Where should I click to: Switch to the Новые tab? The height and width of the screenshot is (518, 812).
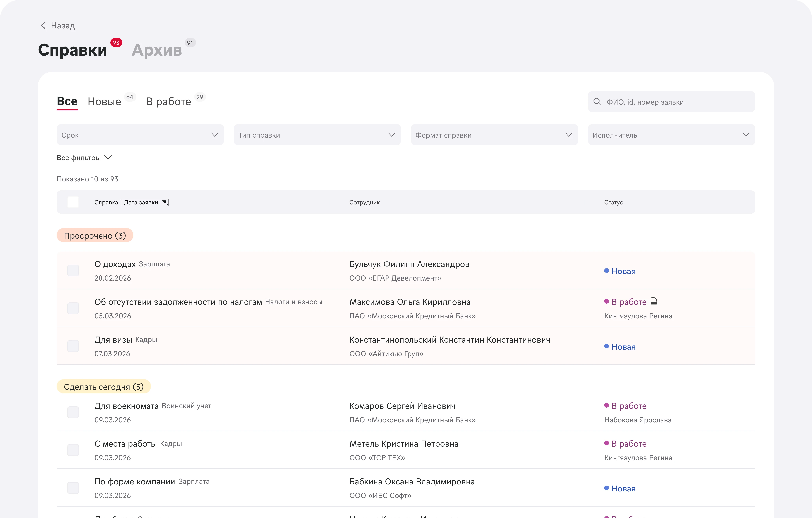[104, 101]
